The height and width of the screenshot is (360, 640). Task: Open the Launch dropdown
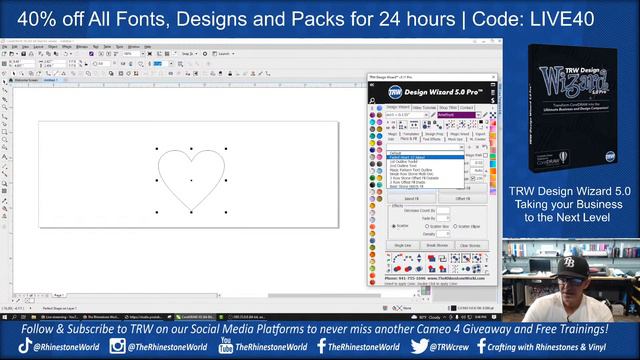coord(223,53)
